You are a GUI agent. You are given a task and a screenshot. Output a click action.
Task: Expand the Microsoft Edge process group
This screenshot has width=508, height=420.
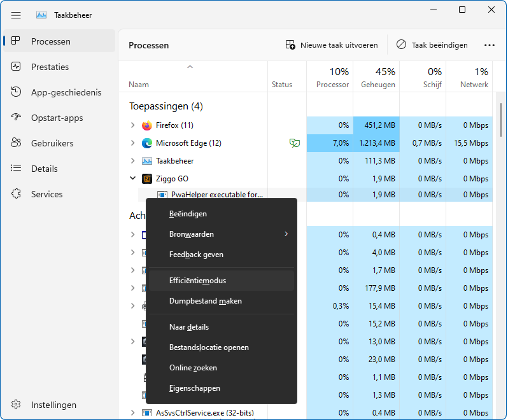132,143
